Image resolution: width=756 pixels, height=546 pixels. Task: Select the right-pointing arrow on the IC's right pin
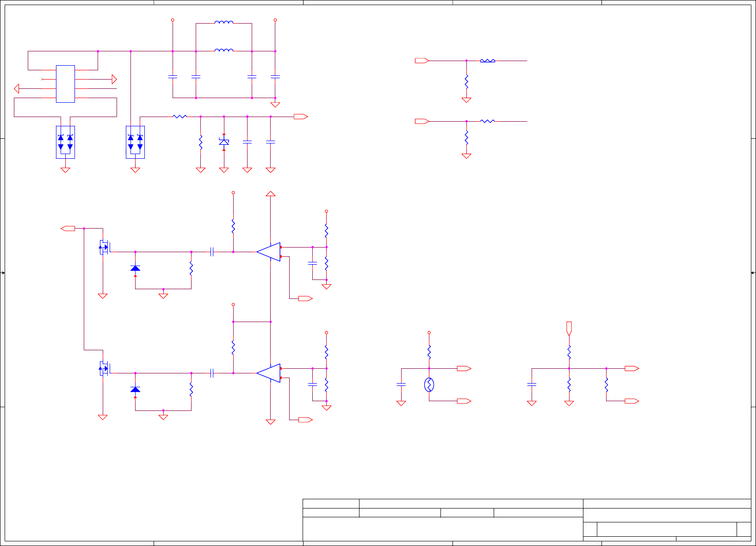[114, 79]
